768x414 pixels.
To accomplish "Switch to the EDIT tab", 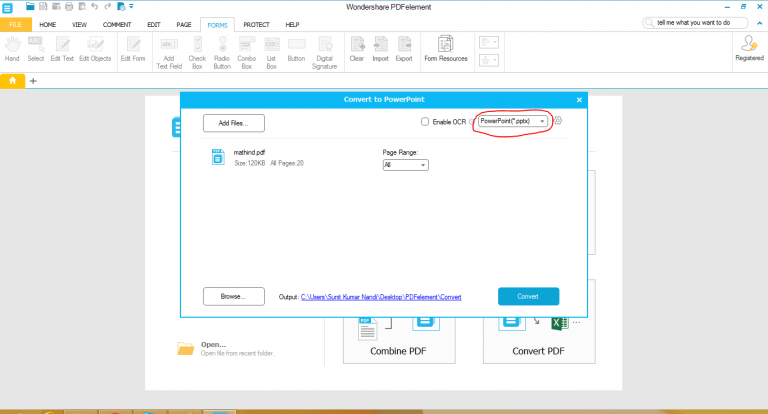I will pos(154,24).
